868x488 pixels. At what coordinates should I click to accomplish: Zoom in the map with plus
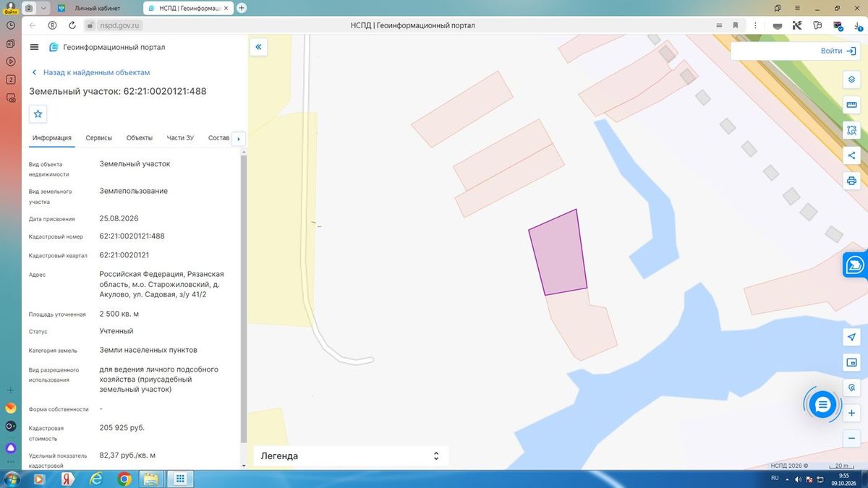click(x=851, y=413)
